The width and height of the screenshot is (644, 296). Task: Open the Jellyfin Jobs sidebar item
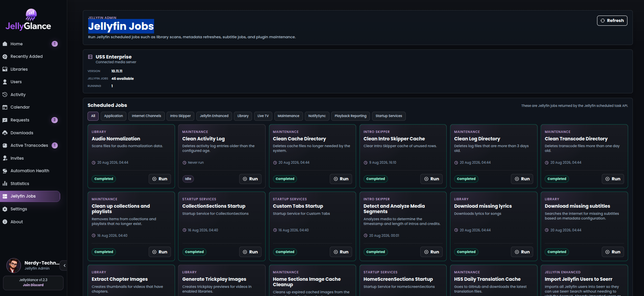tap(30, 196)
